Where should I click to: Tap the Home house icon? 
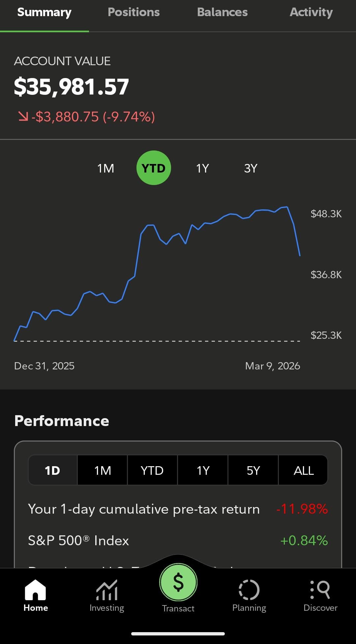point(35,590)
